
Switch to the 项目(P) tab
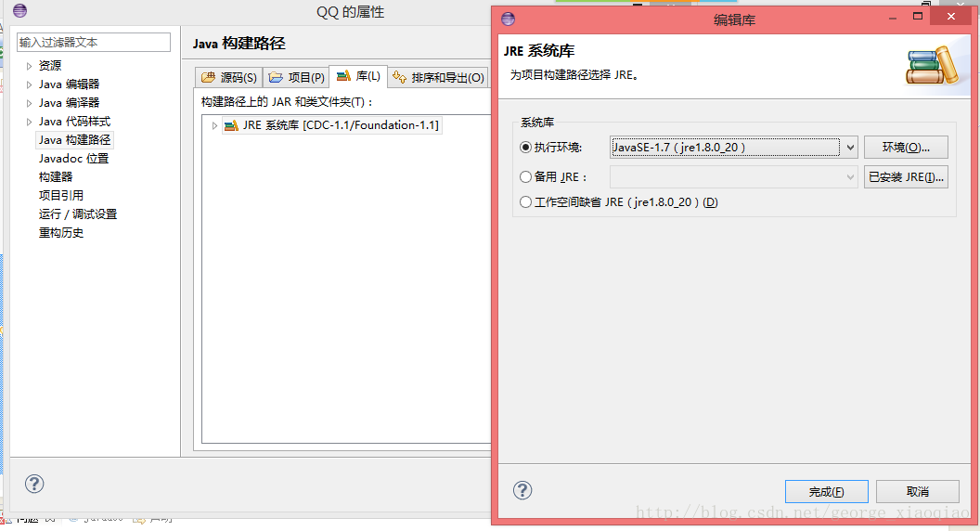point(296,78)
